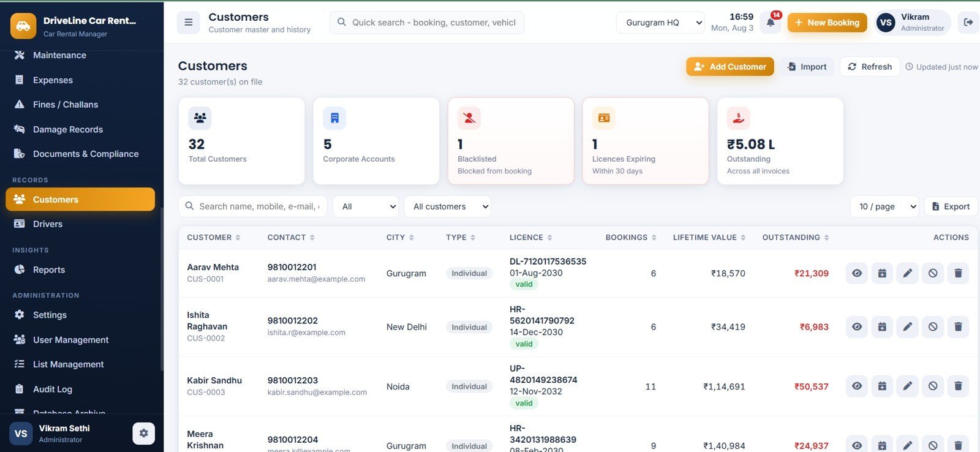Image resolution: width=980 pixels, height=452 pixels.
Task: Toggle the sidebar hamburger menu
Action: [x=189, y=23]
